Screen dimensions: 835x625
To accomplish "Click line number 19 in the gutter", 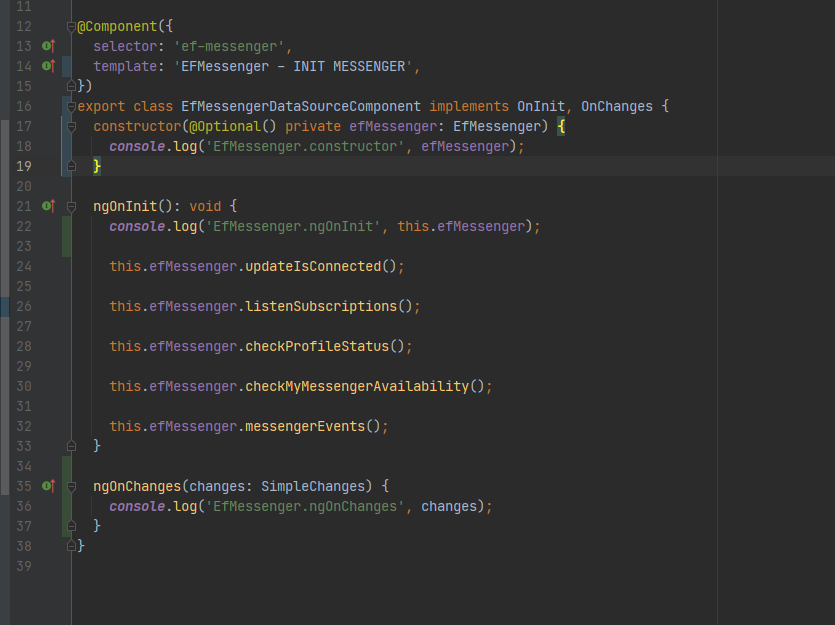I will [x=23, y=166].
